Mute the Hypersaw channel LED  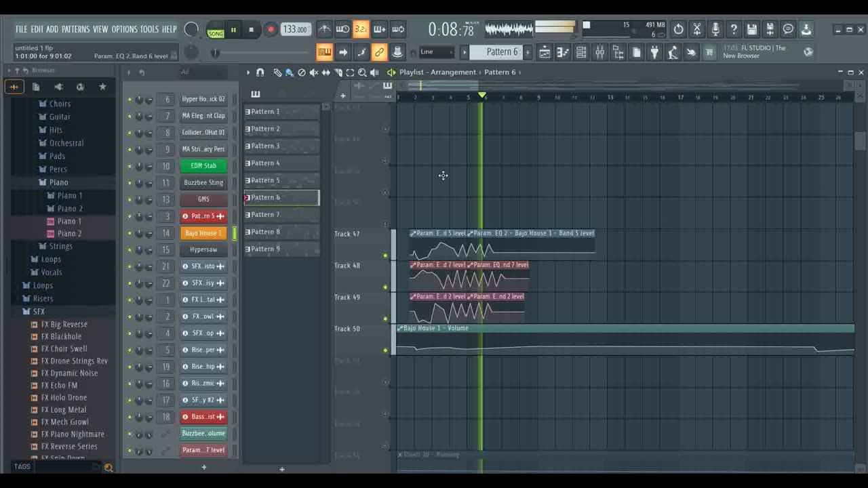pyautogui.click(x=130, y=249)
